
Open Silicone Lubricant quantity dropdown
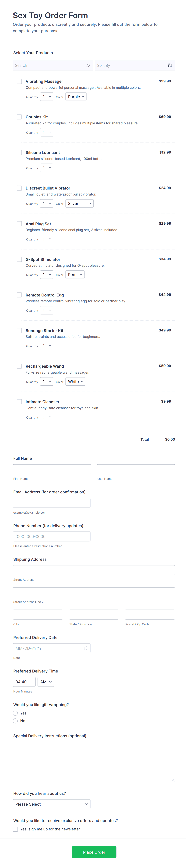click(46, 168)
